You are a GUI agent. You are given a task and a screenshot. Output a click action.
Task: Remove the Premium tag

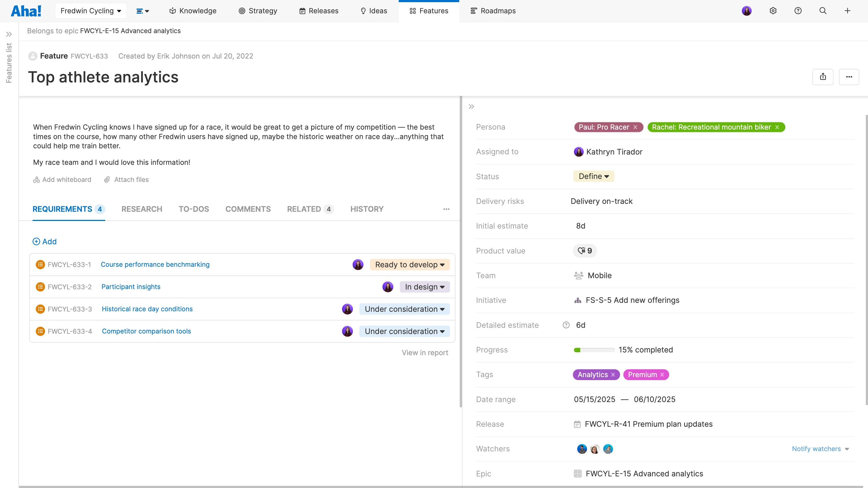click(x=662, y=374)
